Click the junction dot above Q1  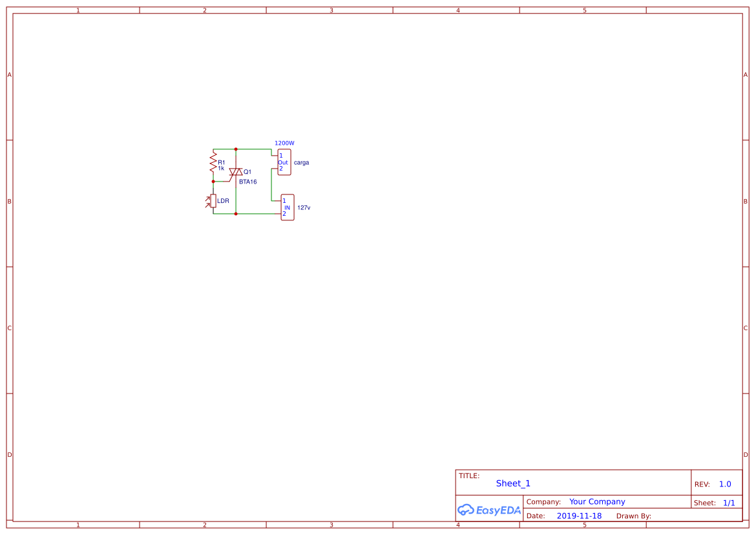coord(236,149)
